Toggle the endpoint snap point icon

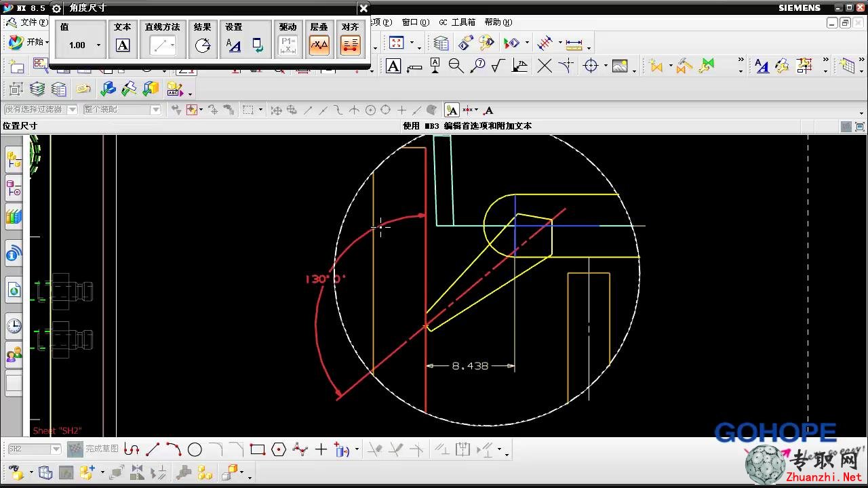pyautogui.click(x=307, y=110)
